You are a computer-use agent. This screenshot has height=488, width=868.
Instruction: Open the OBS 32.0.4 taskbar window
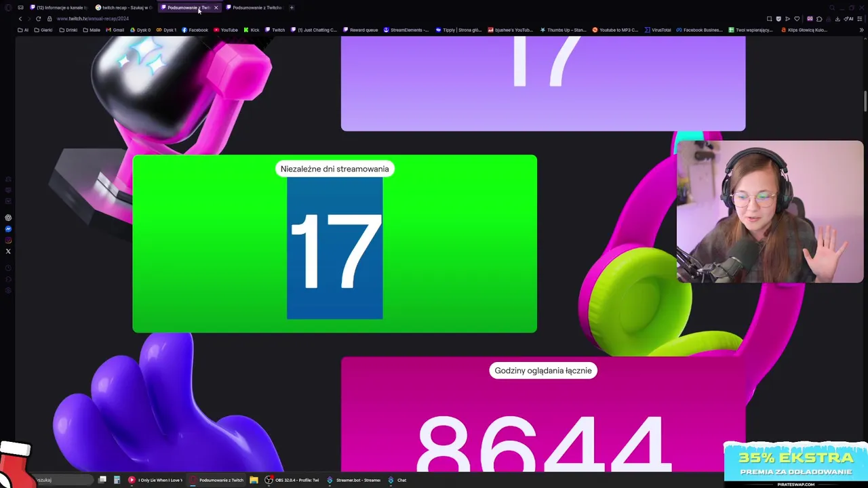[x=292, y=480]
